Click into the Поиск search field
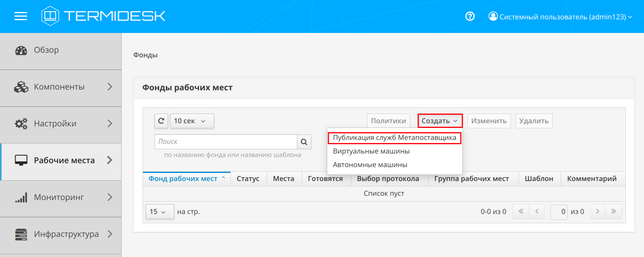The image size is (644, 257). click(225, 142)
